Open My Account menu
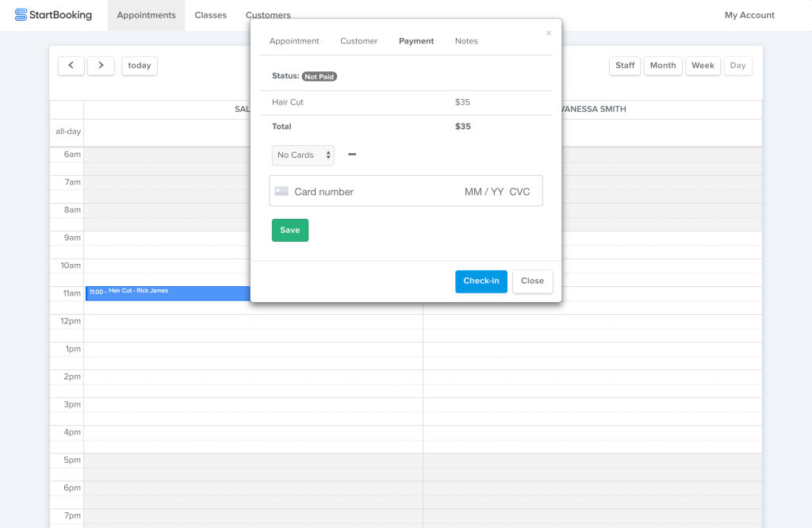The height and width of the screenshot is (528, 812). (x=749, y=15)
